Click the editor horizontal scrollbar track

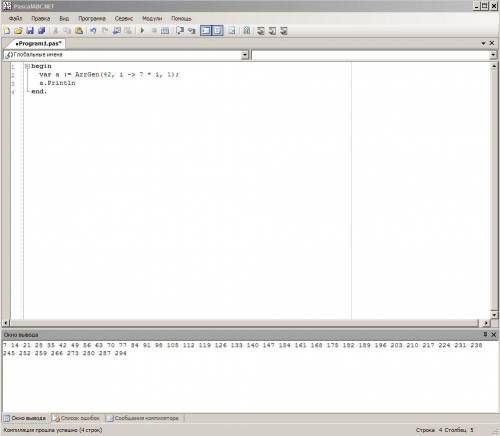coord(244,323)
